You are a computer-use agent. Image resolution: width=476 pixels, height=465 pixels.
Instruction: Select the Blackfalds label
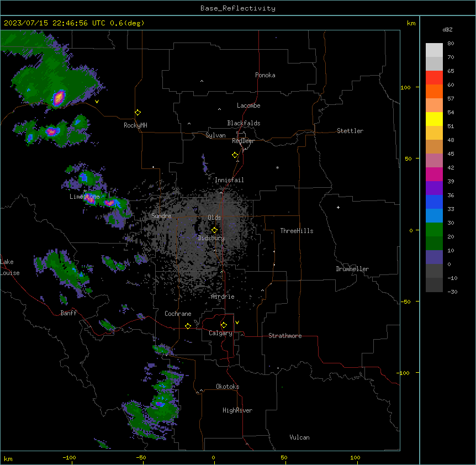(244, 123)
